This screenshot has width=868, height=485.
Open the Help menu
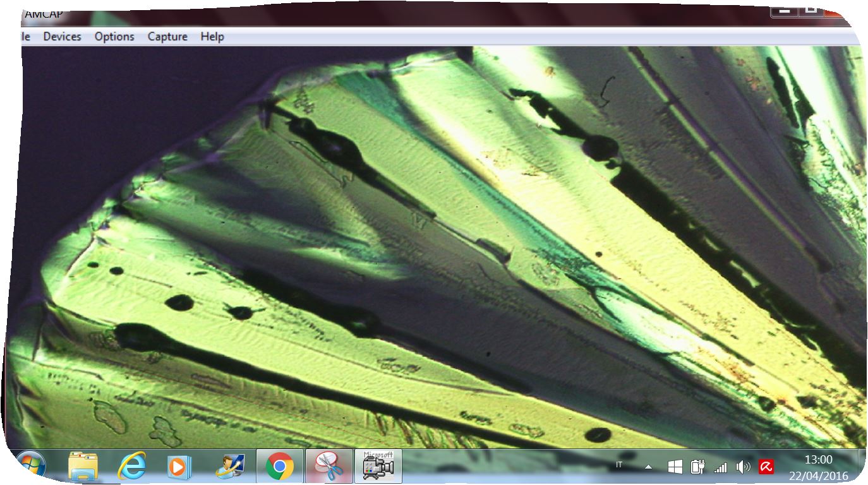click(x=212, y=37)
